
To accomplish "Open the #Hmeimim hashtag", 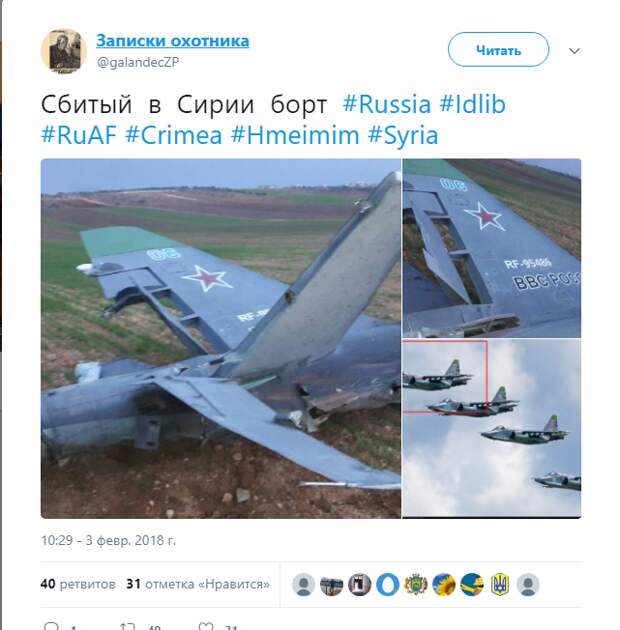I will [x=295, y=135].
